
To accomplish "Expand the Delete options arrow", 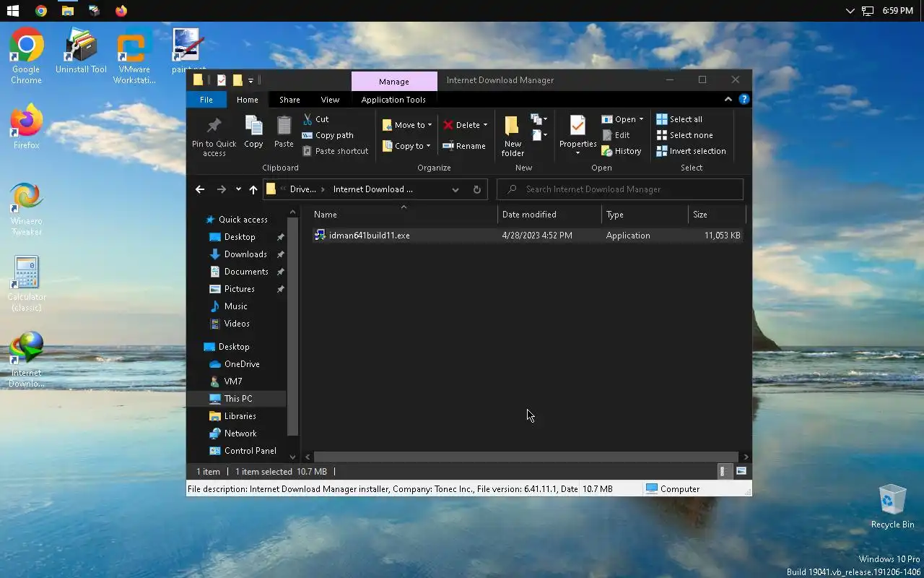I will tap(485, 125).
